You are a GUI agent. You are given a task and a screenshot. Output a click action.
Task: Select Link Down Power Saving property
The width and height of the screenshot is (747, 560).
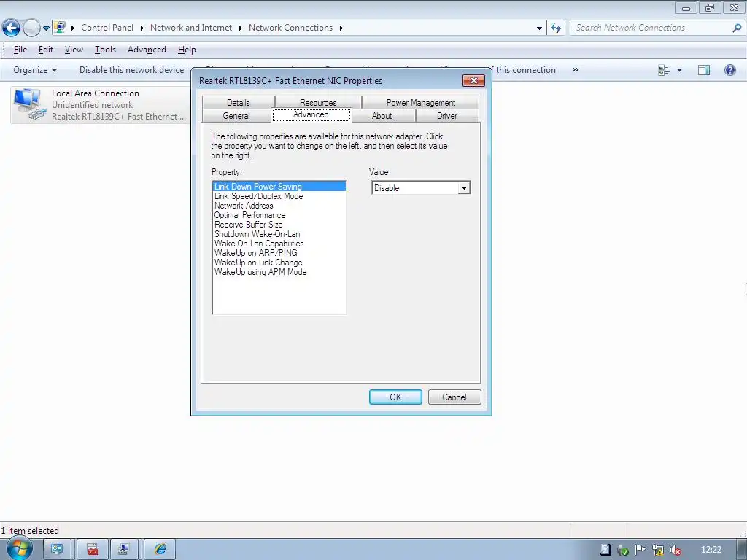279,187
